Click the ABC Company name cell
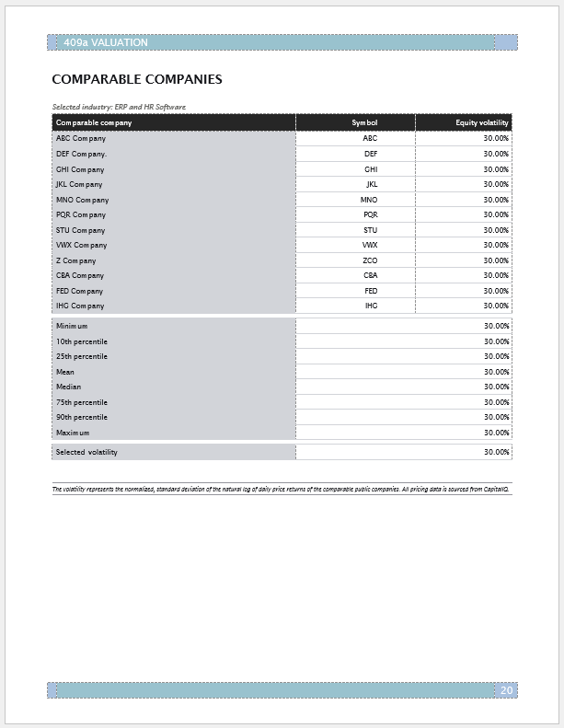 tap(81, 138)
